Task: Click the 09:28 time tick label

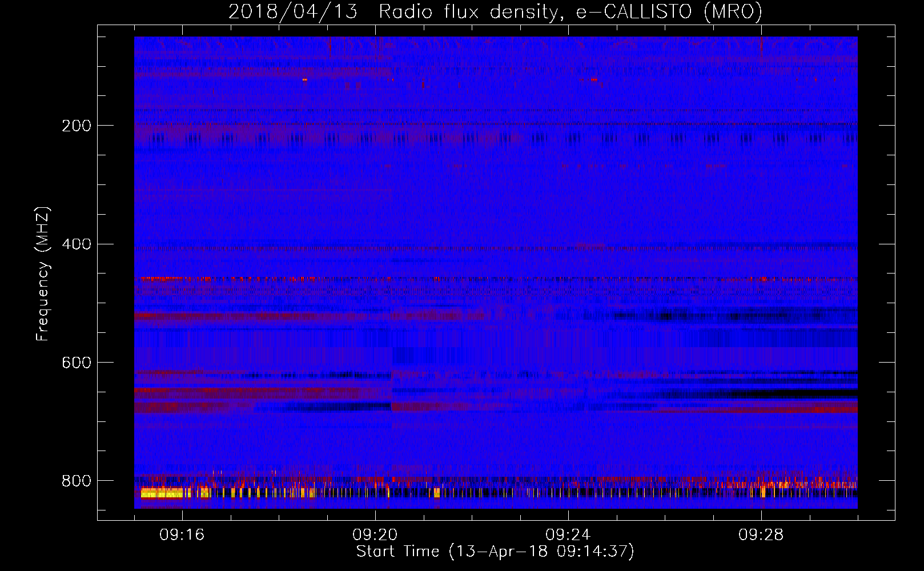Action: [x=761, y=535]
